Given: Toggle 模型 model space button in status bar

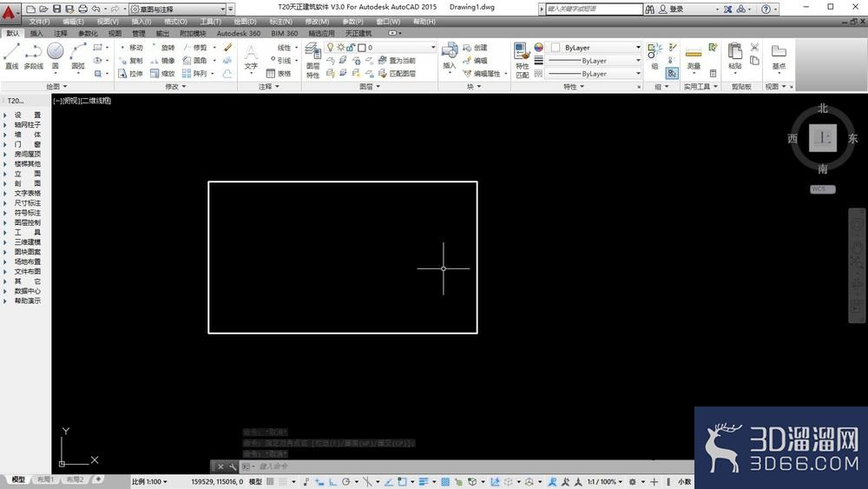Looking at the screenshot, I should [x=256, y=481].
